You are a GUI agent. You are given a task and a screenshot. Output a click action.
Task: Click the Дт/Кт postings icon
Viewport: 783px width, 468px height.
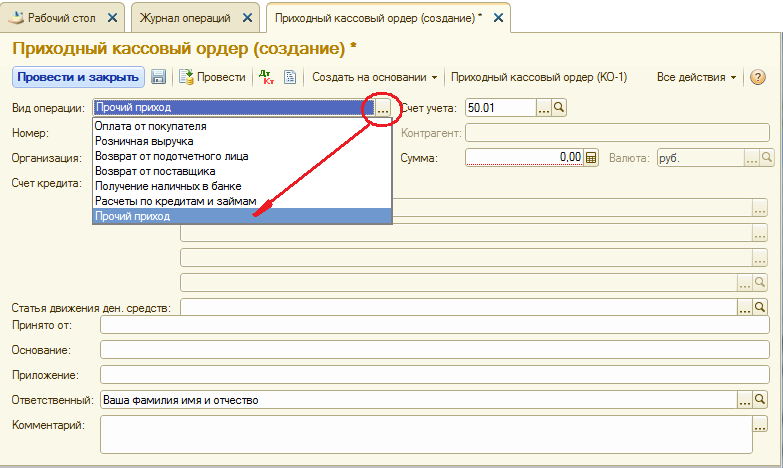coord(265,77)
